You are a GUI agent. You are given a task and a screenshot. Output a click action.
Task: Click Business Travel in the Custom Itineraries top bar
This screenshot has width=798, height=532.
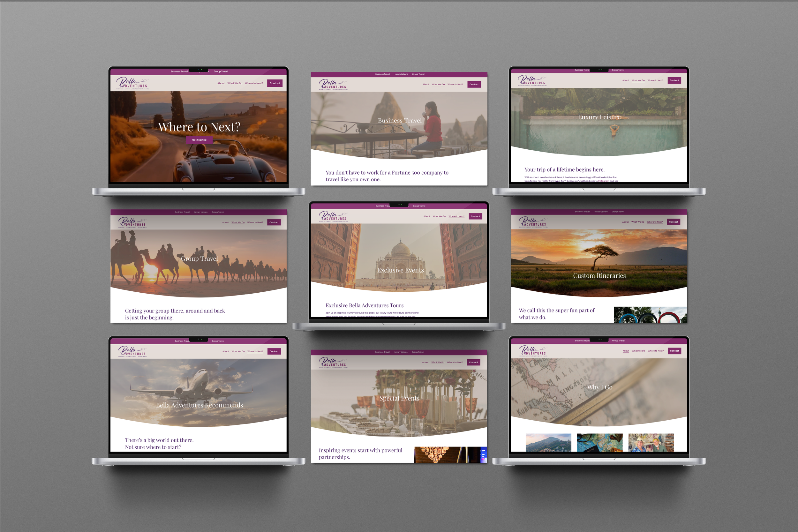pos(582,212)
